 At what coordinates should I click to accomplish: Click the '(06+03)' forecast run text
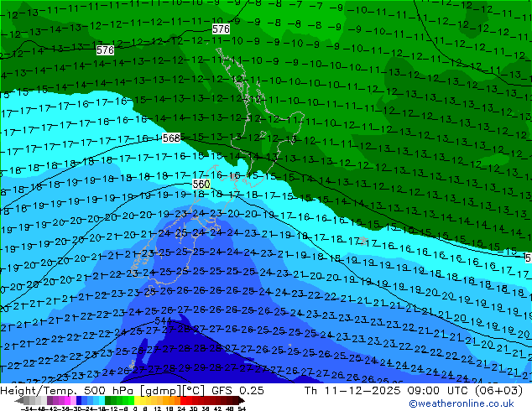coord(498,391)
